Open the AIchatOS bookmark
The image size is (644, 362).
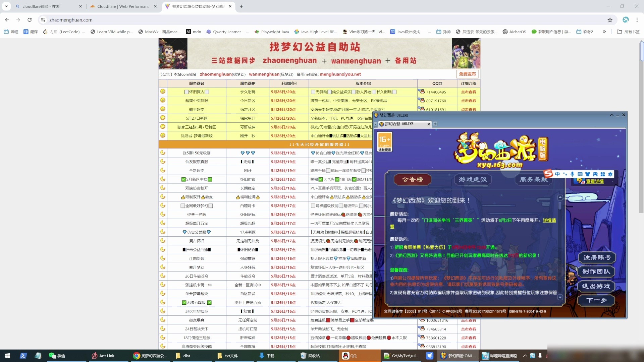click(x=514, y=32)
